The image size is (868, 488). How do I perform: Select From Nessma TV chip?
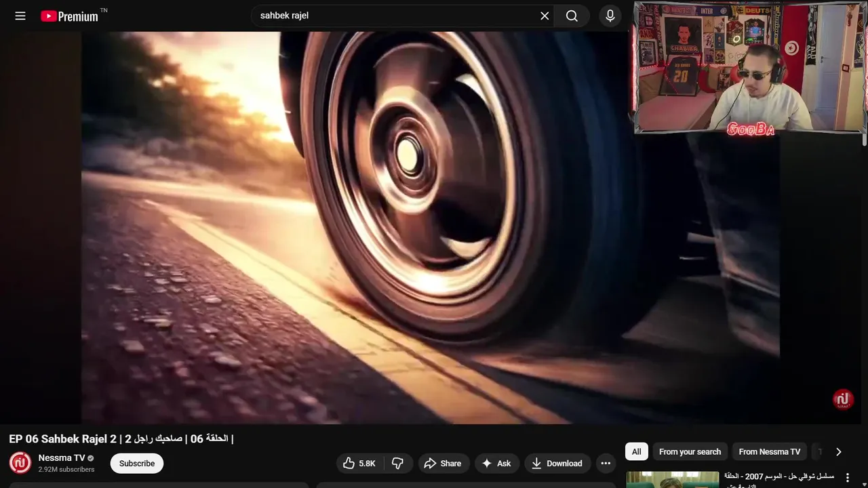770,451
